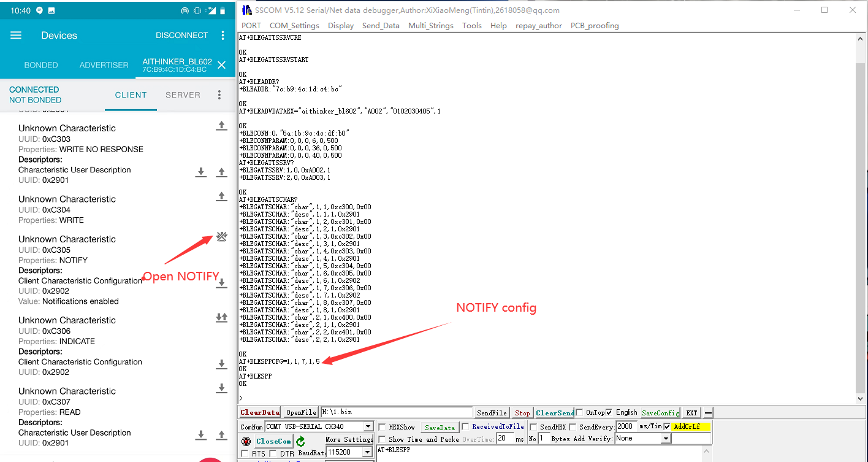Enable the DTR checkbox
This screenshot has height=462, width=868.
pyautogui.click(x=273, y=454)
